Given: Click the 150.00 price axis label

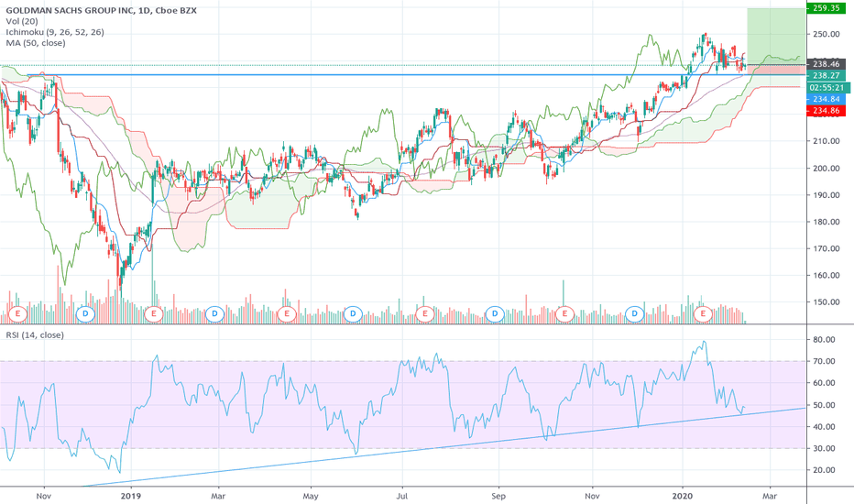Looking at the screenshot, I should 826,301.
